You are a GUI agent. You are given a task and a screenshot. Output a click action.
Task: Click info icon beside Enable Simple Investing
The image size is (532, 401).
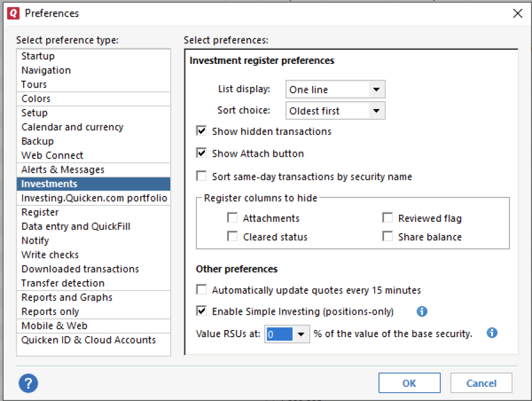(422, 311)
